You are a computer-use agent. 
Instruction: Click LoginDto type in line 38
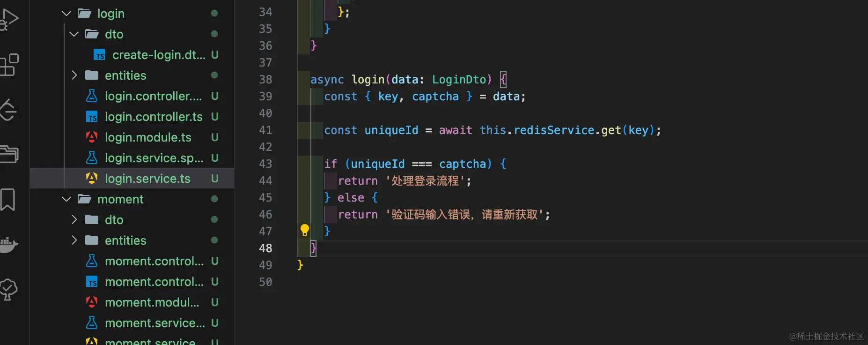459,80
